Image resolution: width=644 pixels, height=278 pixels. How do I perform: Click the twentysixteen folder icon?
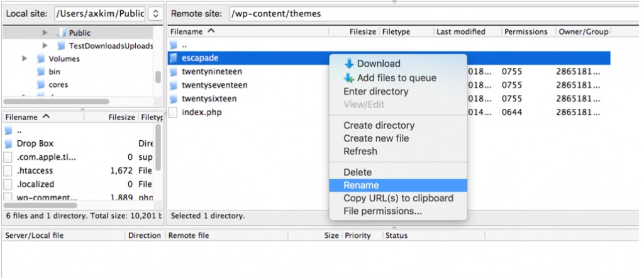click(174, 99)
